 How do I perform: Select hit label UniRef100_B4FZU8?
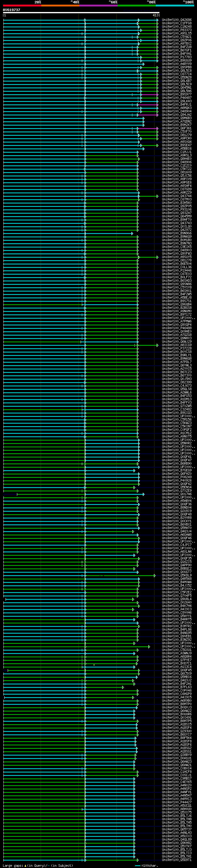[177, 47]
